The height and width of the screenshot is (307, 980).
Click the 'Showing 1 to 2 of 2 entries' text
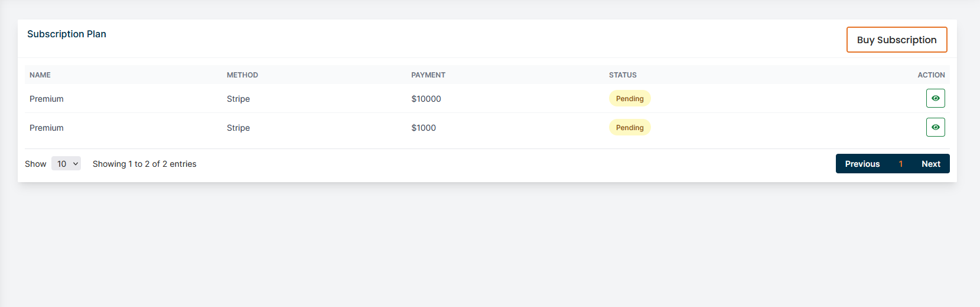pyautogui.click(x=144, y=164)
